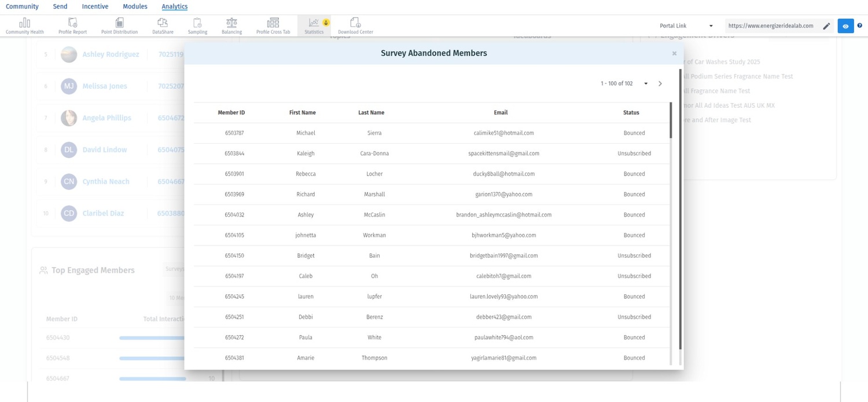The height and width of the screenshot is (402, 868).
Task: Open Profile Cross Tab tool
Action: click(x=273, y=23)
